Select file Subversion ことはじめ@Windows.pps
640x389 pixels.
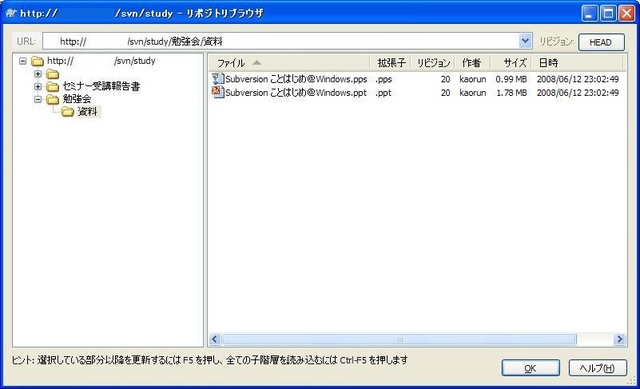point(296,79)
